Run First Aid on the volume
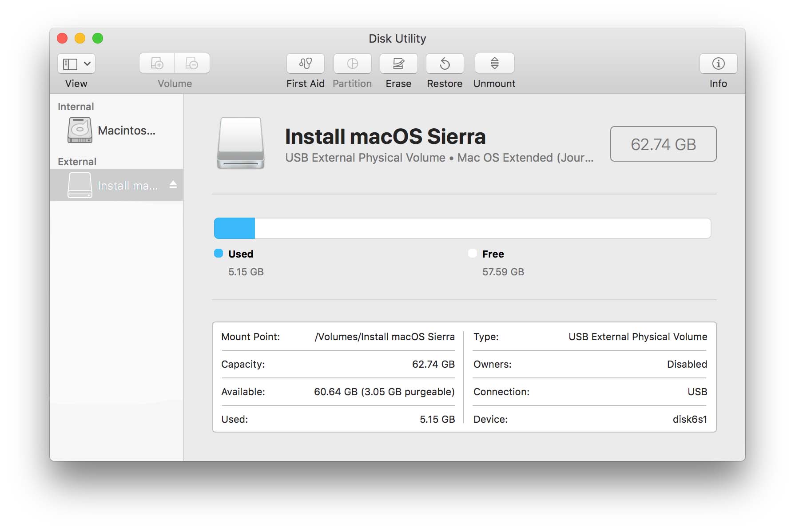 pyautogui.click(x=306, y=64)
